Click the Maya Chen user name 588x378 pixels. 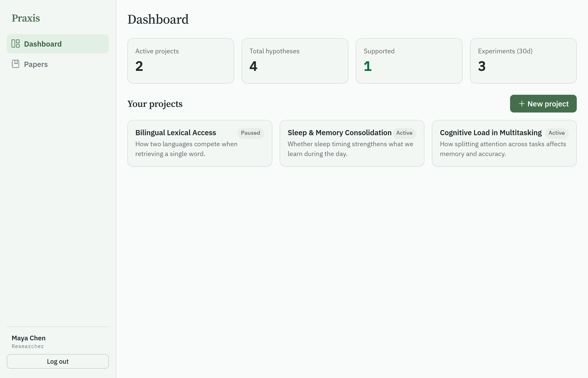29,338
